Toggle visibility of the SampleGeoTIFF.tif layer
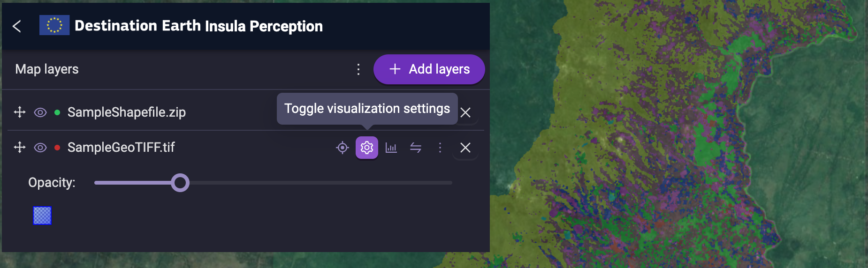The width and height of the screenshot is (868, 268). point(40,148)
